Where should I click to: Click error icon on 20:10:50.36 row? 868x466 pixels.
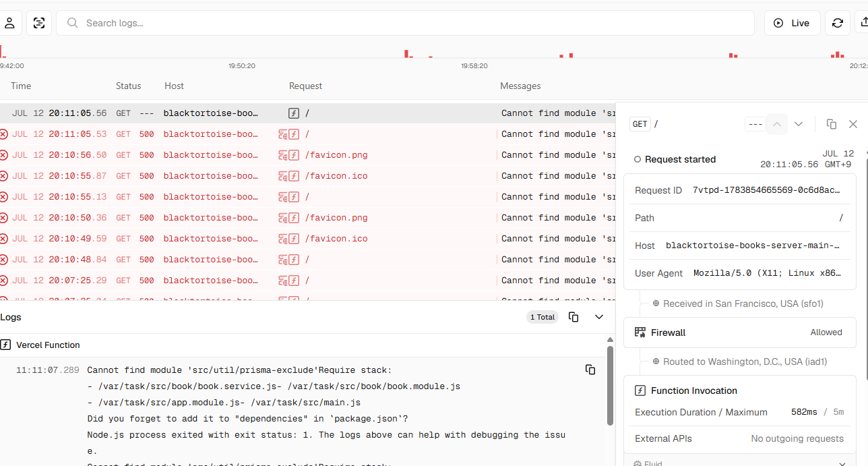click(x=3, y=218)
